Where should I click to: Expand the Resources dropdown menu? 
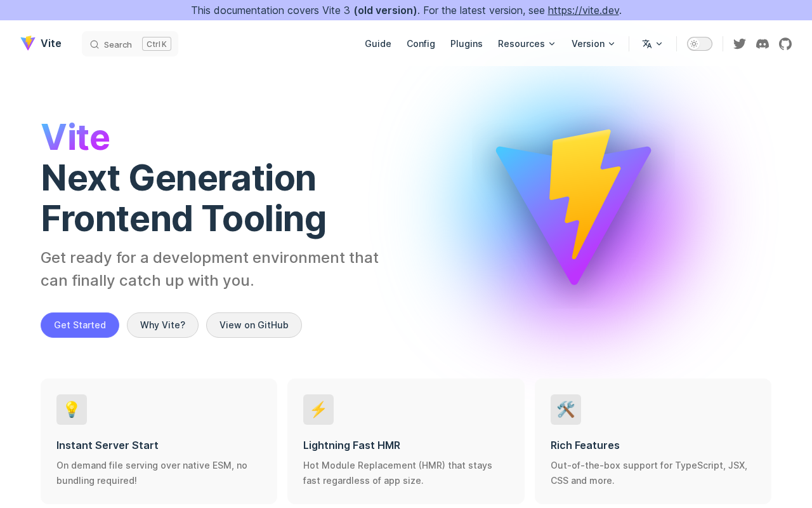(x=527, y=44)
